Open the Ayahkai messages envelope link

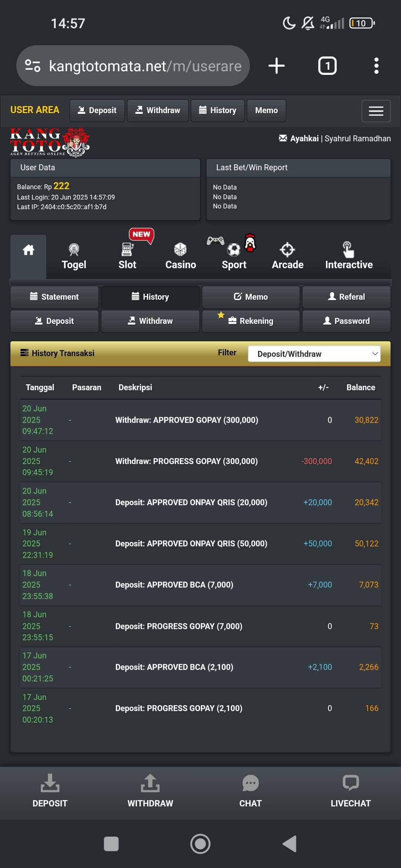coord(299,139)
